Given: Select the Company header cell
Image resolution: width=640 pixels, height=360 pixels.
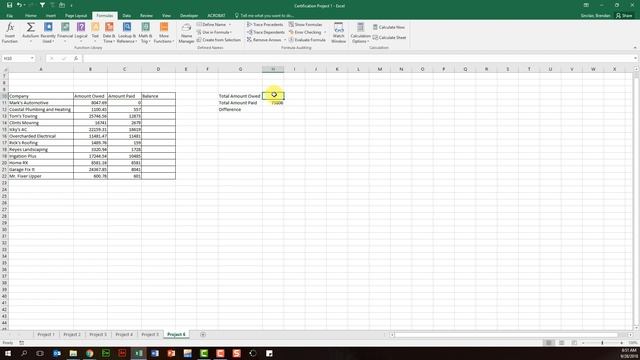Looking at the screenshot, I should coord(41,96).
